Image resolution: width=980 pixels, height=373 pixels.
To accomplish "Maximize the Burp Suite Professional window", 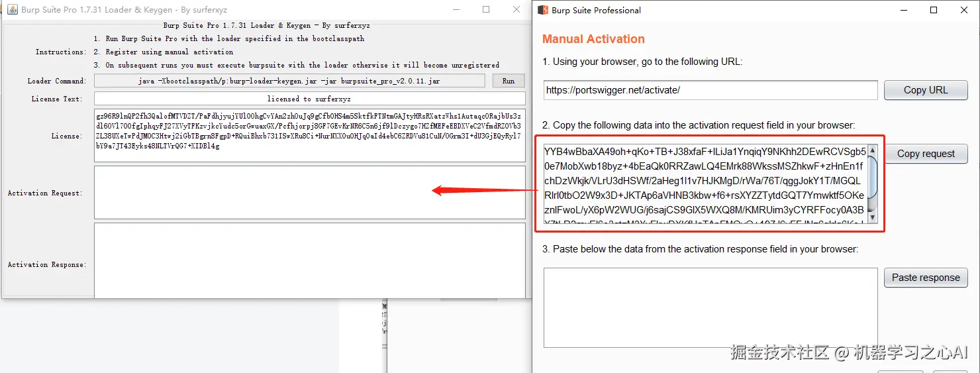I will click(934, 10).
